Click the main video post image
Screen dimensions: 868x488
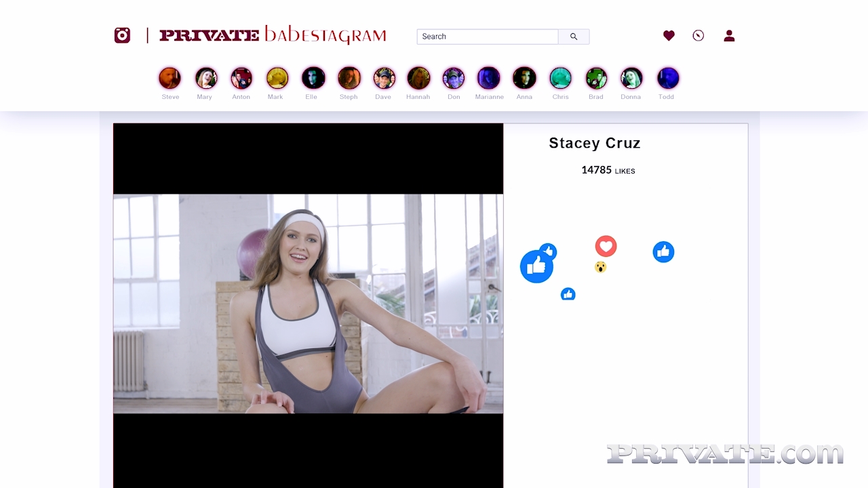pos(309,304)
